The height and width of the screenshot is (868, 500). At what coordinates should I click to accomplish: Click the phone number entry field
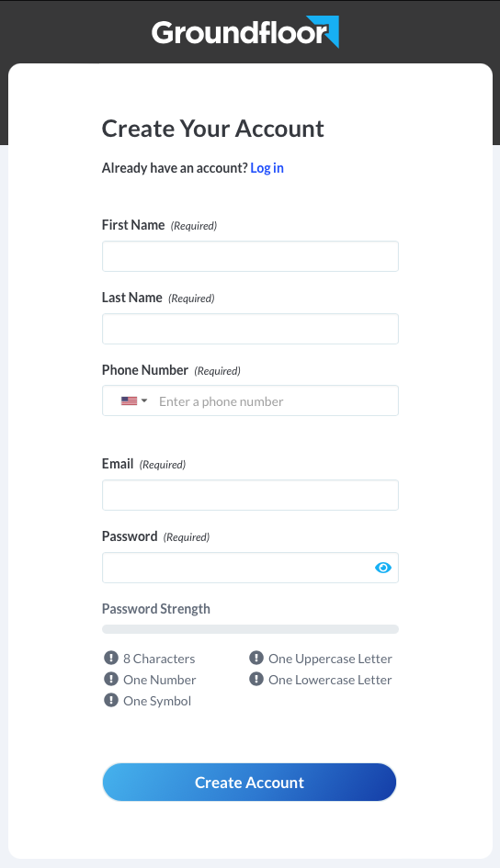(276, 400)
